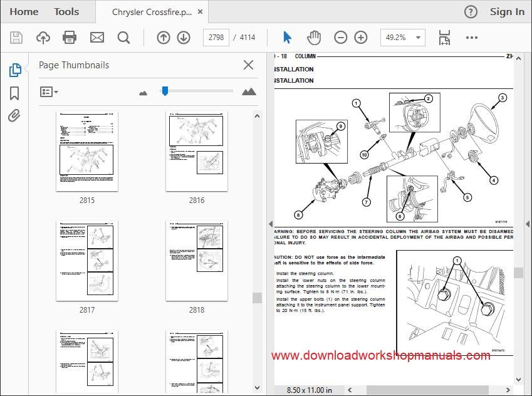Click the Page Thumbnails panel title
Viewport: 532px width, 396px height.
click(x=74, y=65)
